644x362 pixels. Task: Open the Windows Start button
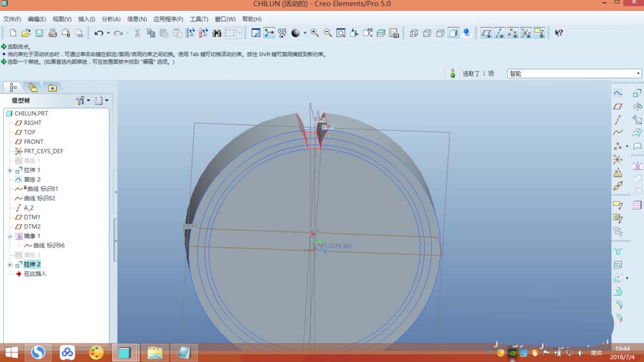(x=12, y=352)
